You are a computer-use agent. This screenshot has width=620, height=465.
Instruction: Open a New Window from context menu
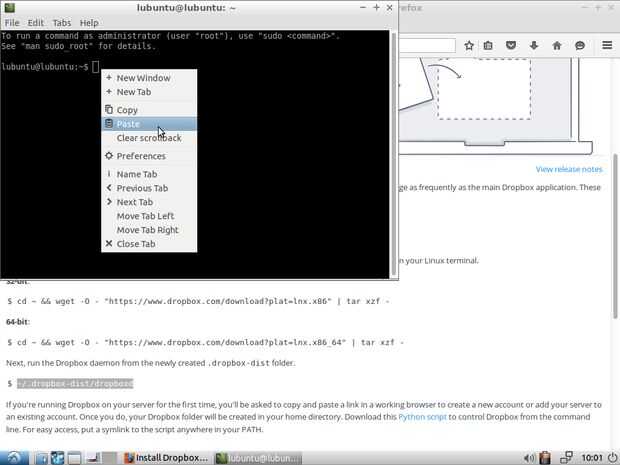click(x=149, y=78)
